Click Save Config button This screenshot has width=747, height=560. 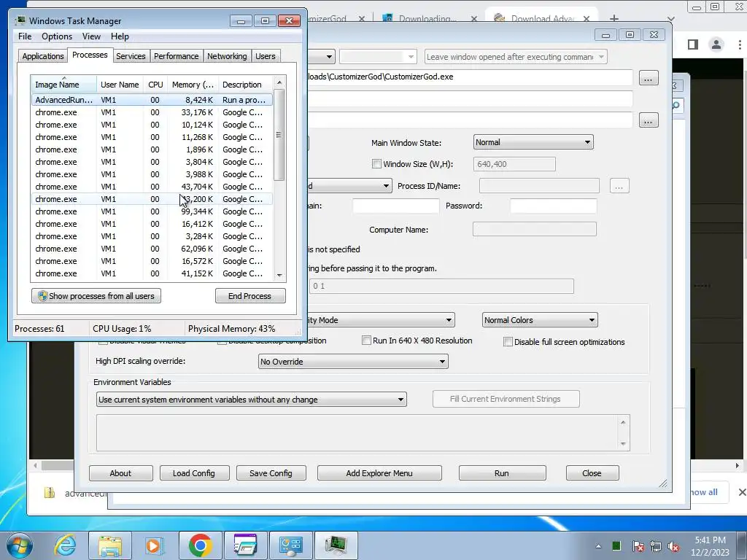271,472
